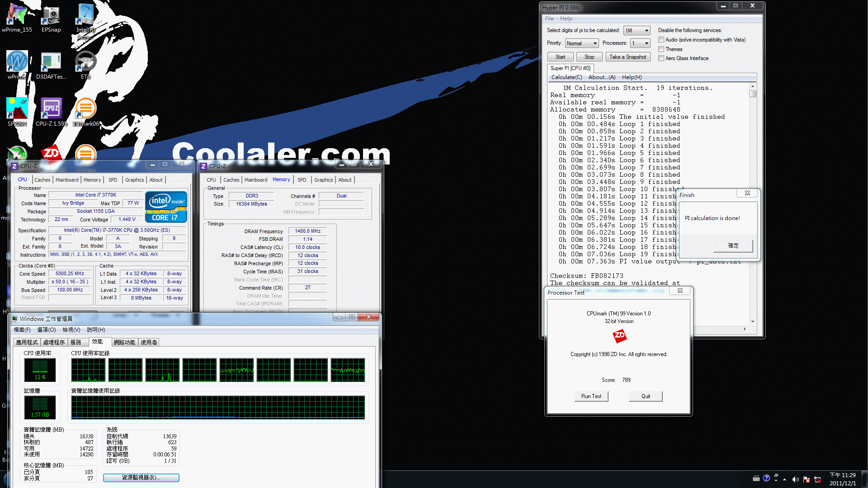Select the CPU tab in right CPU-Z window

point(212,180)
